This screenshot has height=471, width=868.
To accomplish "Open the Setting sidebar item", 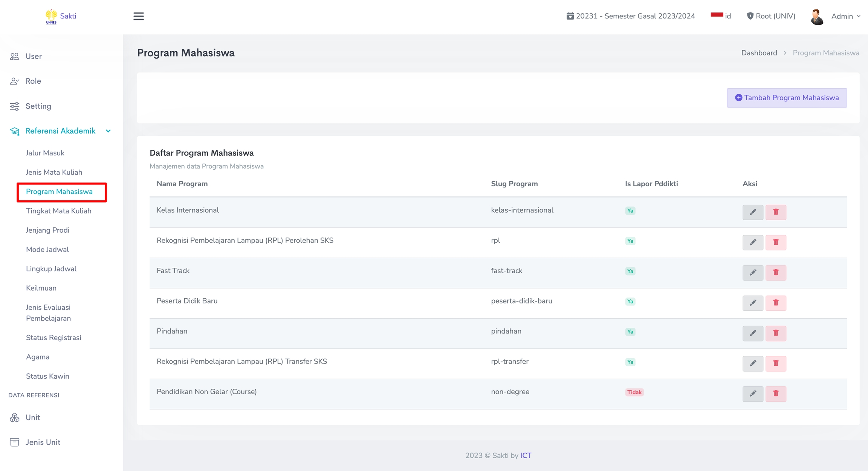I will (38, 106).
